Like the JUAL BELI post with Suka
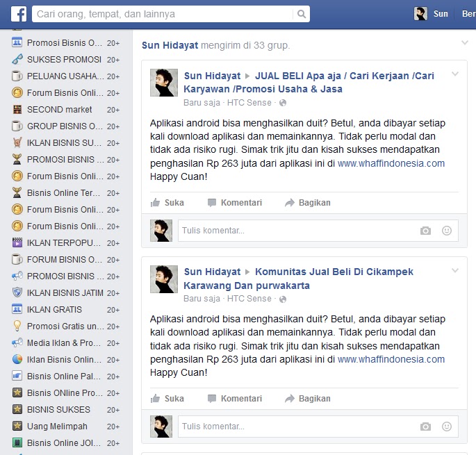Screen dimensions: 476x455 [167, 202]
